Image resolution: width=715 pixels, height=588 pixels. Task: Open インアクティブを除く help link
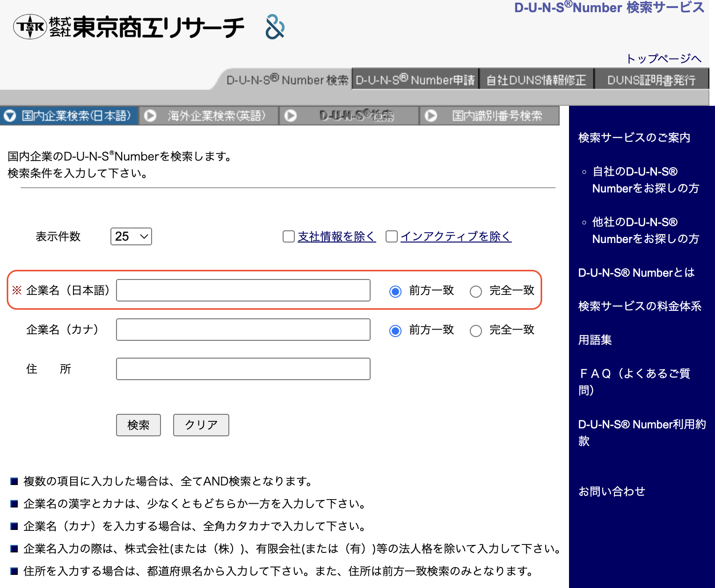456,236
